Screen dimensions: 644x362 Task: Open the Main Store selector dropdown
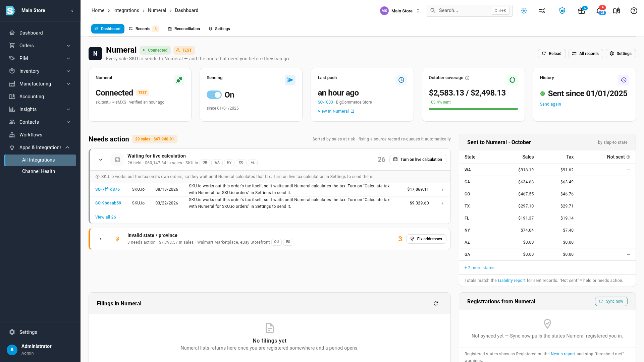click(x=400, y=11)
